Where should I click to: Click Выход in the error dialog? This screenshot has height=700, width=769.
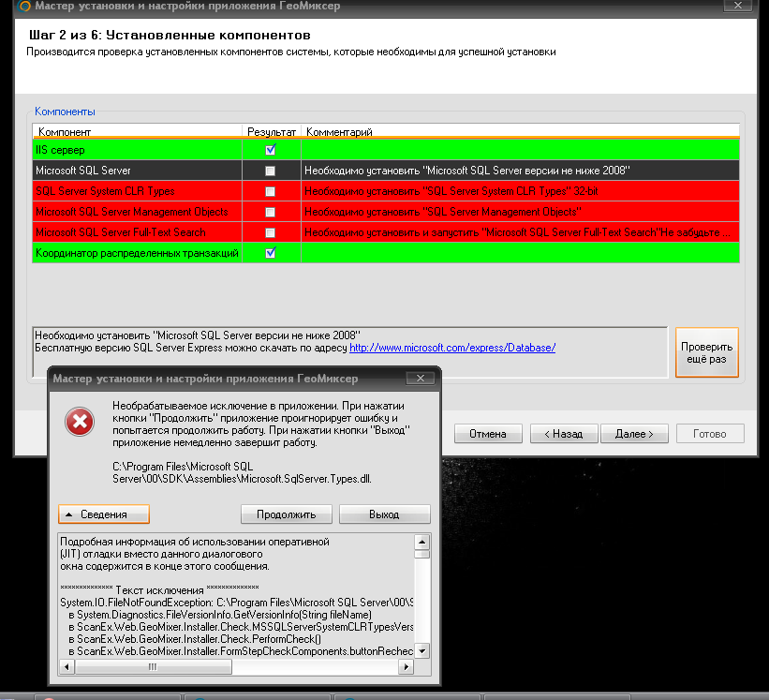click(x=384, y=514)
